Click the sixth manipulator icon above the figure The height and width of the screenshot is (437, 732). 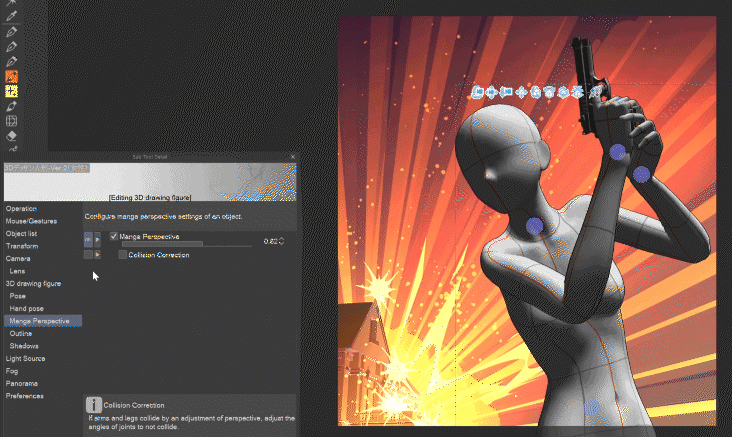549,92
